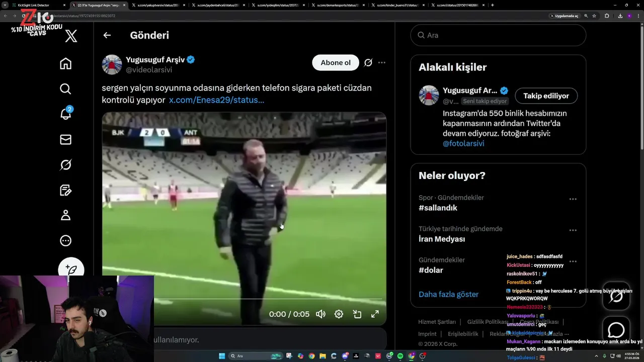Open the x.com/Enesa29/status link

click(216, 100)
